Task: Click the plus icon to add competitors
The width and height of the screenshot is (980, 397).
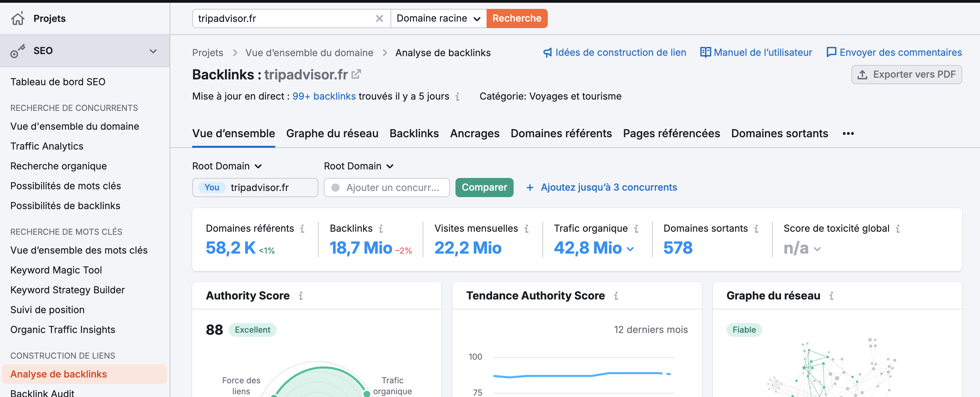Action: click(x=530, y=188)
